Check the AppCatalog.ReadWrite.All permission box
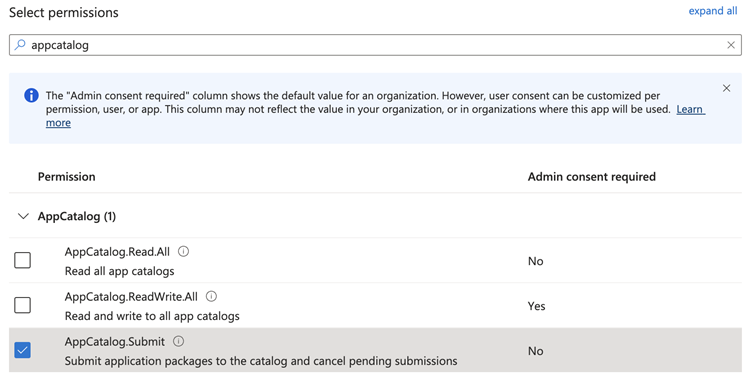 click(x=22, y=305)
